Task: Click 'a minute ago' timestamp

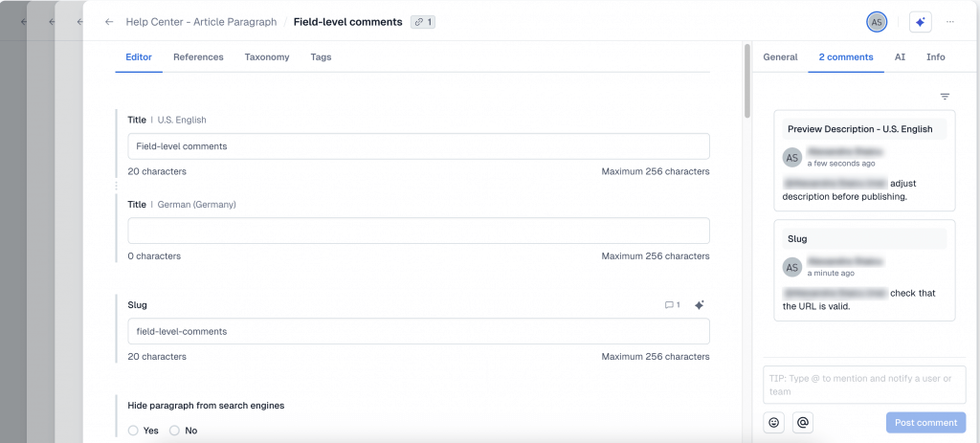Action: tap(831, 273)
